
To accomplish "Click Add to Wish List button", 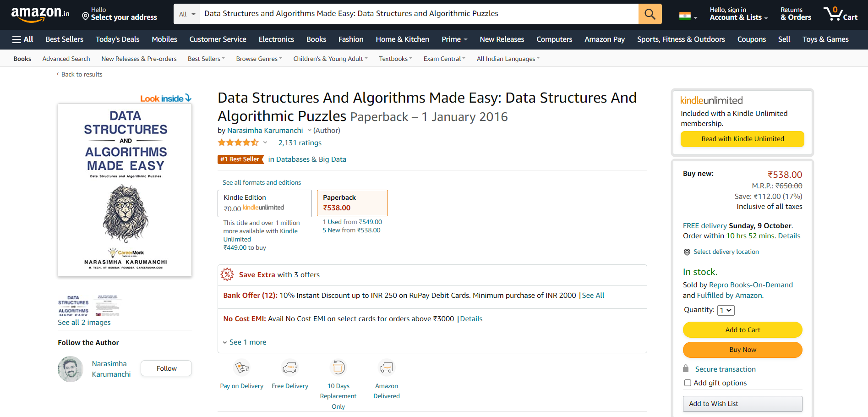I will (x=742, y=404).
